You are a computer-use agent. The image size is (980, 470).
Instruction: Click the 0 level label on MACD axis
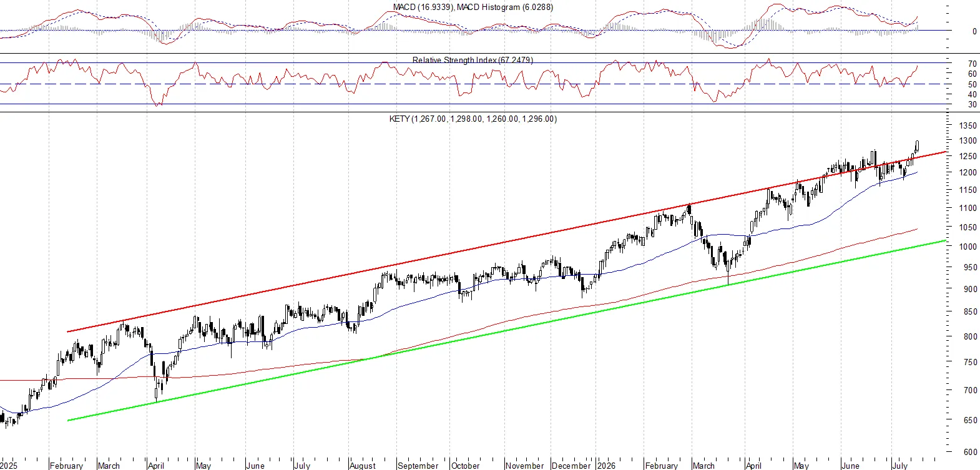(x=974, y=31)
